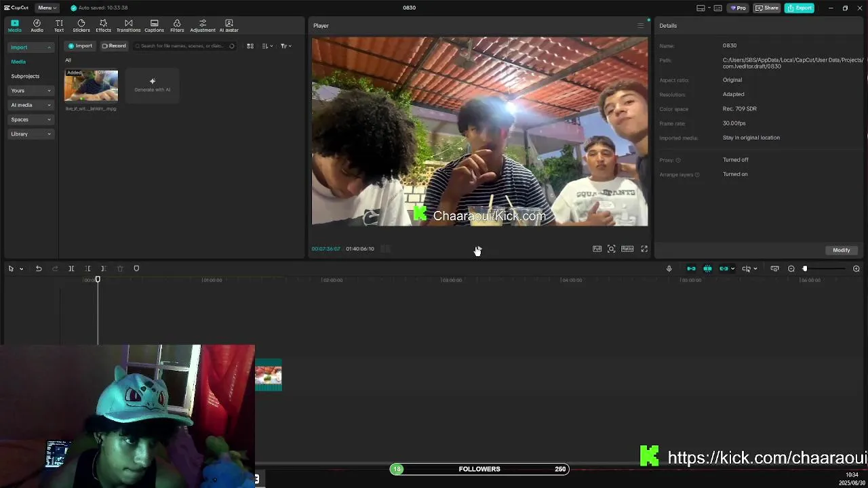
Task: Open the Captions panel
Action: [x=154, y=26]
